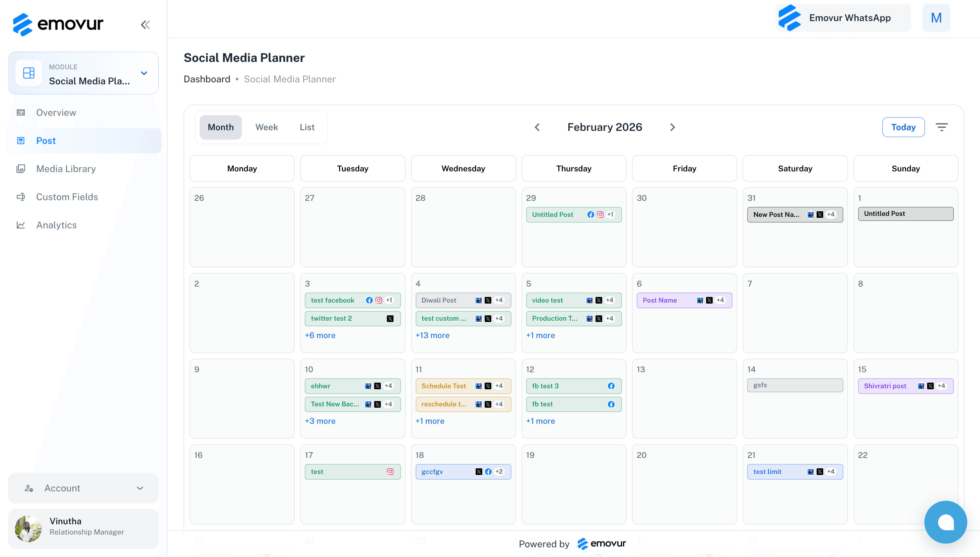Switch to Month view
The height and width of the screenshot is (557, 980).
[x=220, y=127]
